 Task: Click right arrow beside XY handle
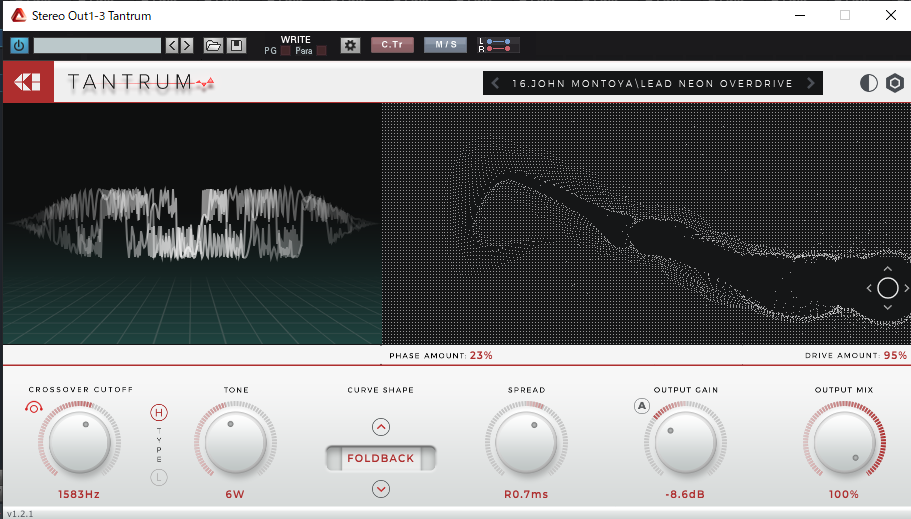(906, 288)
